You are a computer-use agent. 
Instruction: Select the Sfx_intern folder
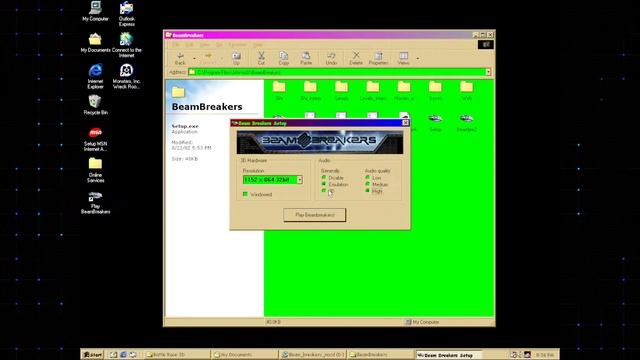click(310, 91)
